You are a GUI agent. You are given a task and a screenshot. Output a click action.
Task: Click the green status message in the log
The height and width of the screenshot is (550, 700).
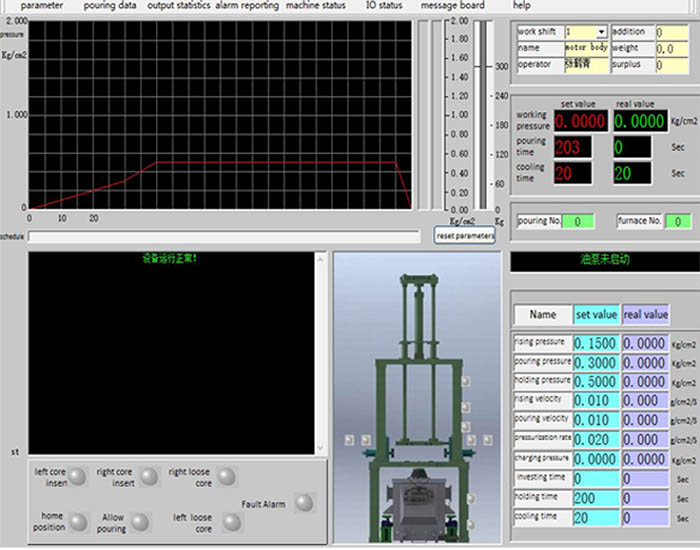tap(170, 258)
